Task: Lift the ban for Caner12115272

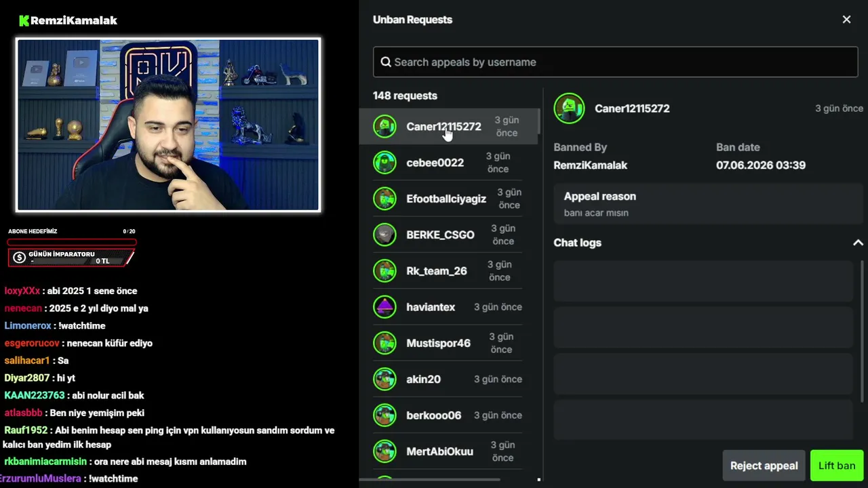Action: [837, 466]
